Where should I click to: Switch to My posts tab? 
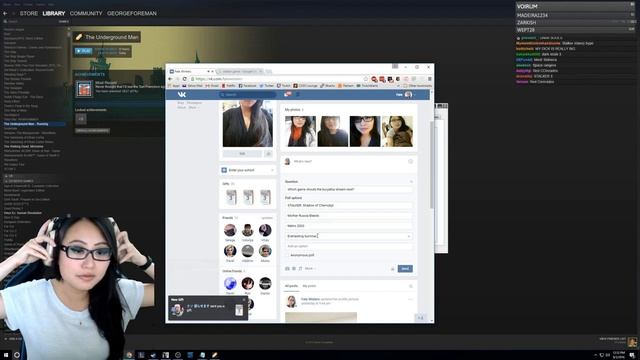309,286
